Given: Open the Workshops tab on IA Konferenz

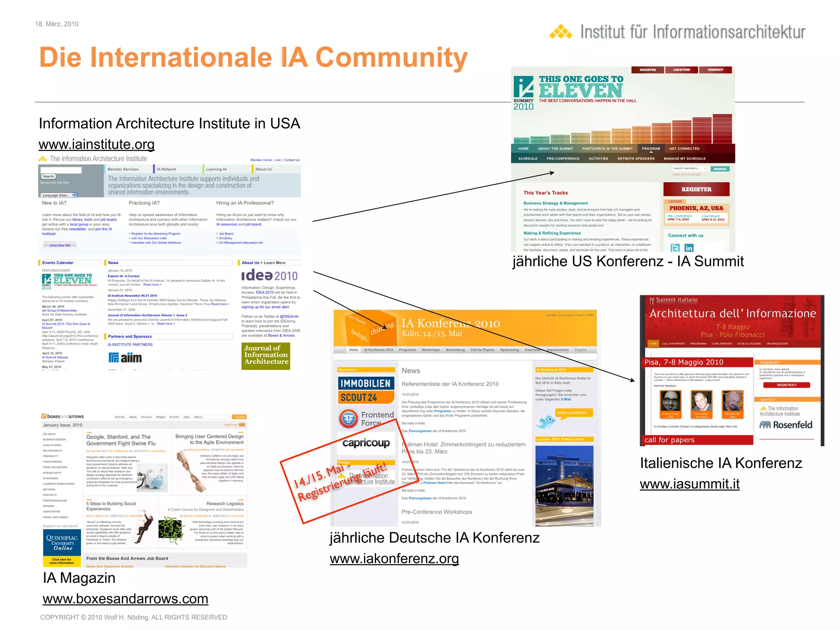Looking at the screenshot, I should 431,350.
